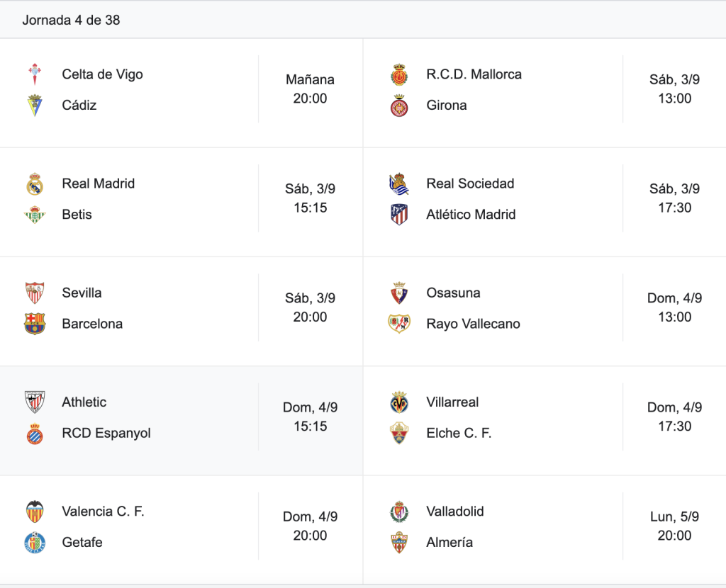Click the R.C.D. Mallorca crest
The image size is (726, 588).
(x=399, y=74)
